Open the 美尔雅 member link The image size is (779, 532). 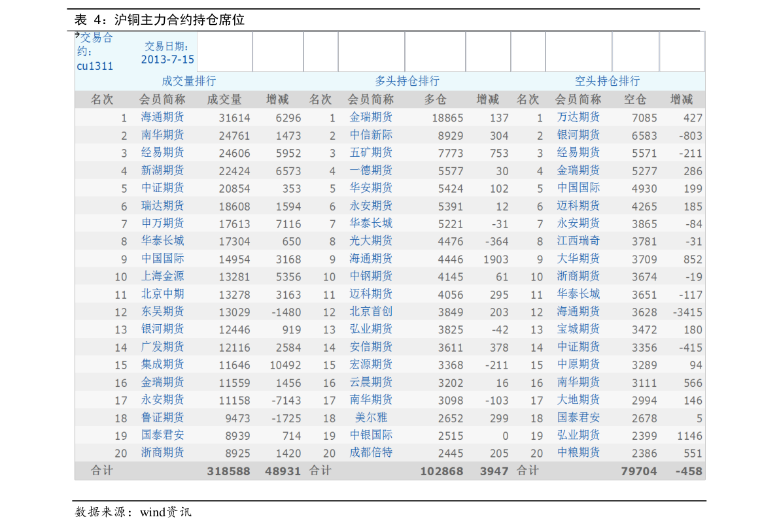click(371, 418)
